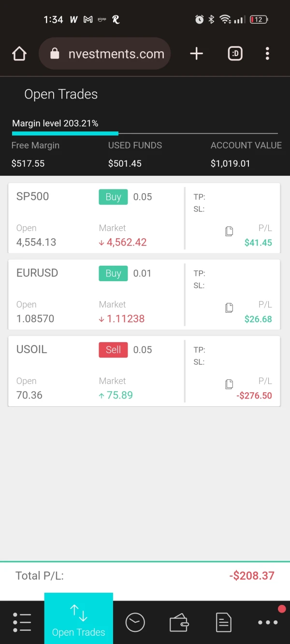Tap copy icon on USOIL trade
Image resolution: width=290 pixels, height=644 pixels.
[x=229, y=384]
